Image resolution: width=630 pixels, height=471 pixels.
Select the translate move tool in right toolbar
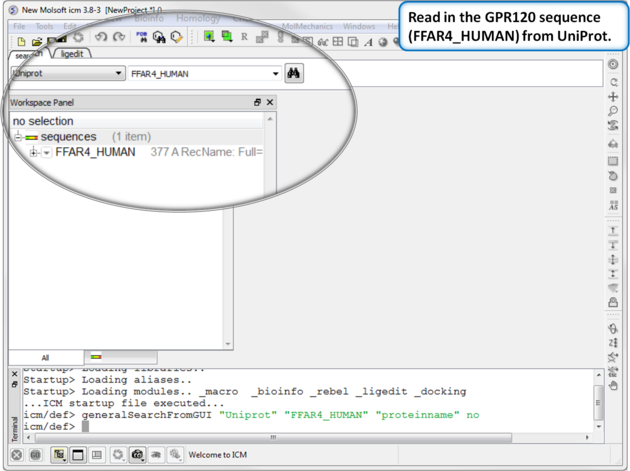point(613,97)
